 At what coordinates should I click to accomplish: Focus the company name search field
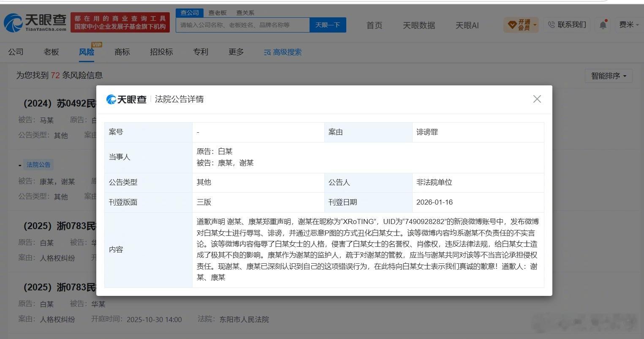[x=243, y=25]
